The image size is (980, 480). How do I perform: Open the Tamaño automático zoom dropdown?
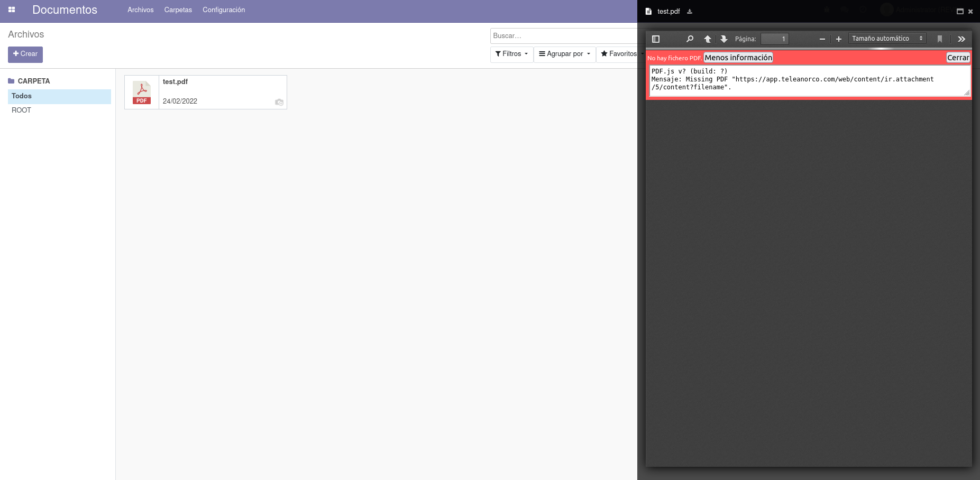click(x=887, y=38)
